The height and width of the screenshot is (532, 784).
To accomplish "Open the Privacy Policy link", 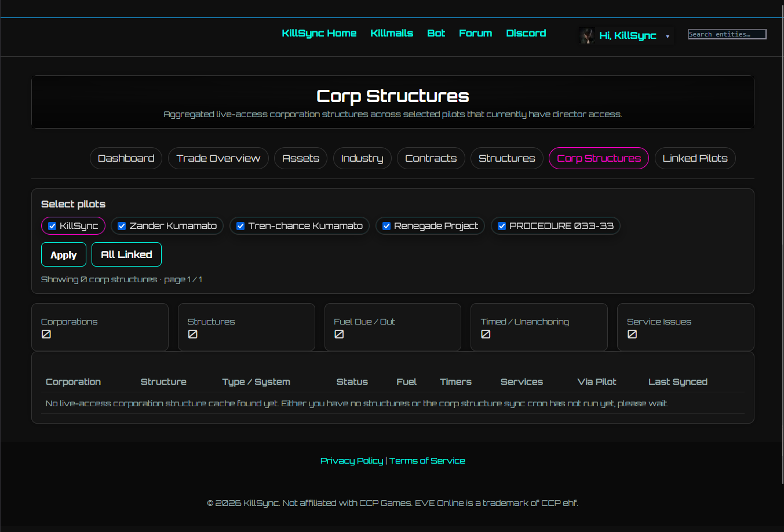I will 352,461.
